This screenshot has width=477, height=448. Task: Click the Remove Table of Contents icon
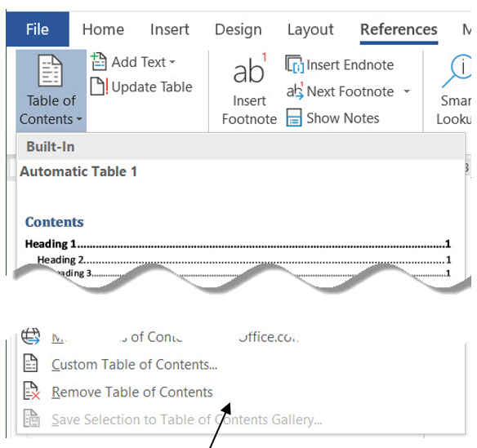pyautogui.click(x=31, y=391)
